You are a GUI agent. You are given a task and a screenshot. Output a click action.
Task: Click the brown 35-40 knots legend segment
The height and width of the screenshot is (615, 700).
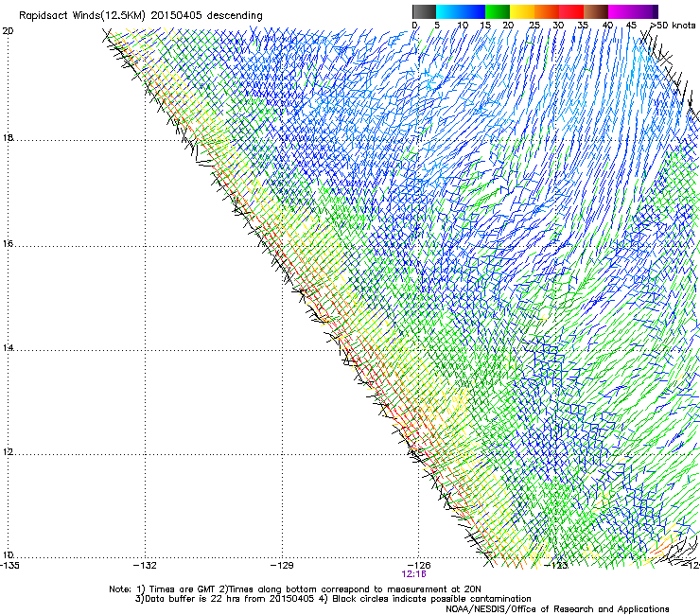coord(596,11)
